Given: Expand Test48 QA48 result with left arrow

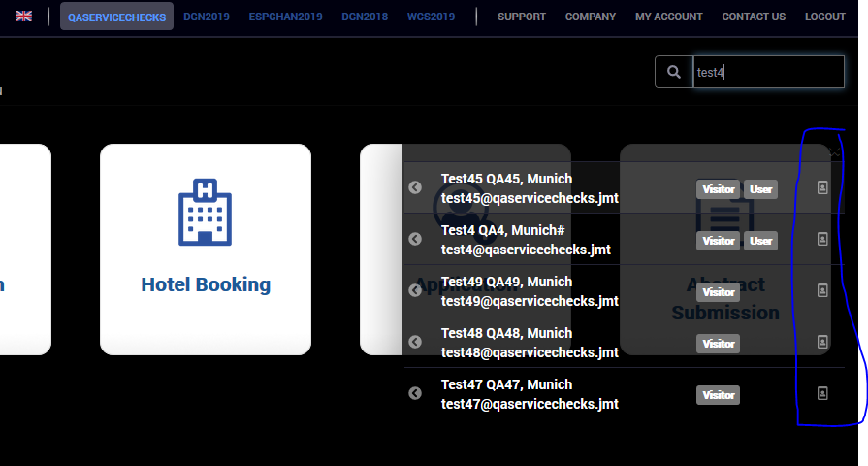Looking at the screenshot, I should [415, 342].
